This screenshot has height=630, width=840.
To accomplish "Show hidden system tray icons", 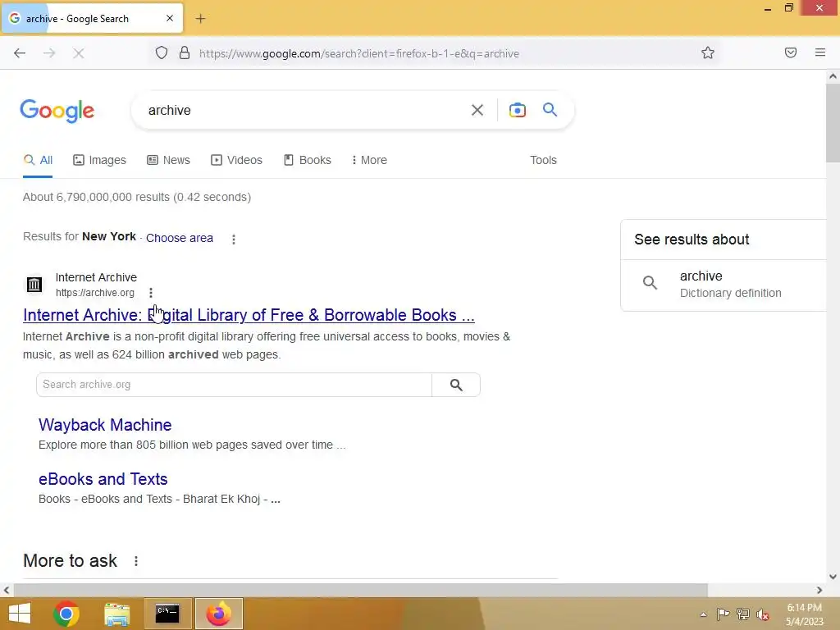I will coord(703,614).
